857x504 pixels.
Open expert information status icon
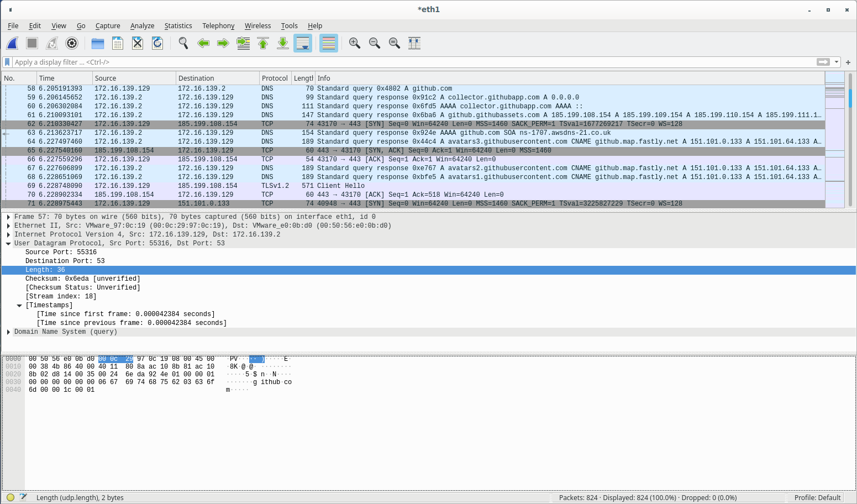click(10, 497)
